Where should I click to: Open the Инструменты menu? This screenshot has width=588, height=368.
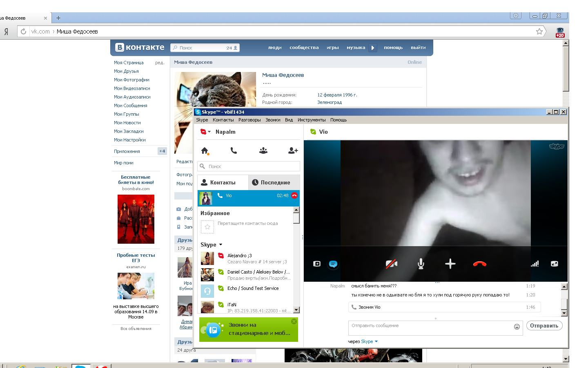click(x=312, y=120)
